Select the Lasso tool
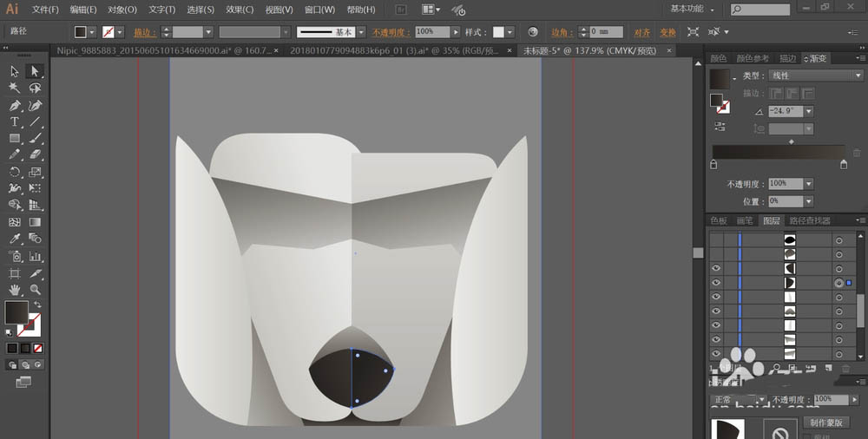868x439 pixels. tap(35, 88)
